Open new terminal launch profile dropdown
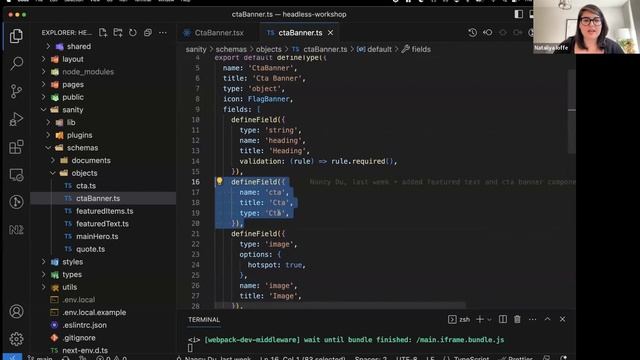This screenshot has width=640, height=360. tap(489, 320)
